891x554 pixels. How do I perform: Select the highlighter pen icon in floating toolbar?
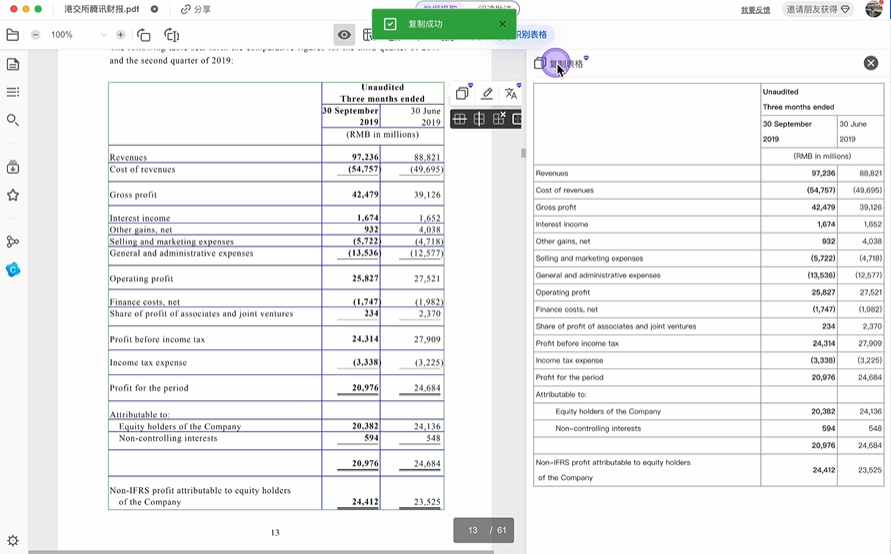(487, 93)
